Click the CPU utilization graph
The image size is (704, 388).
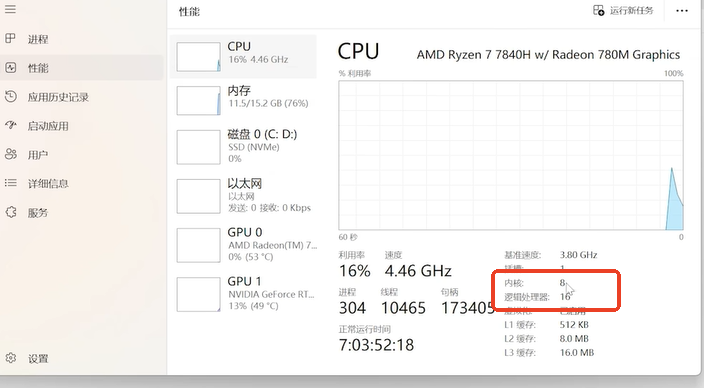(x=511, y=155)
